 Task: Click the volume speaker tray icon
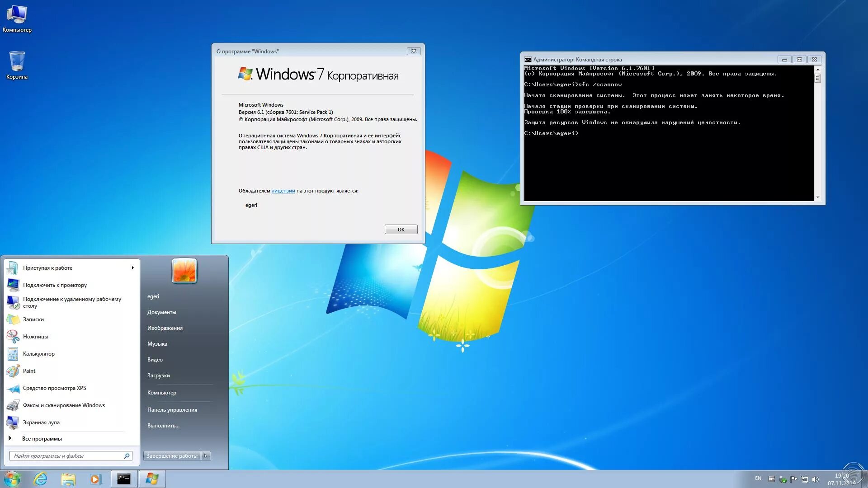[x=815, y=479]
